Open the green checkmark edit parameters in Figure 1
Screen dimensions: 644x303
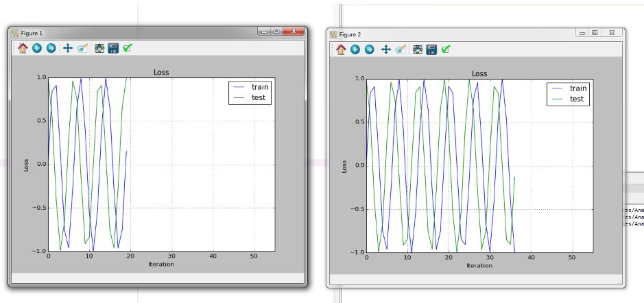coord(128,49)
